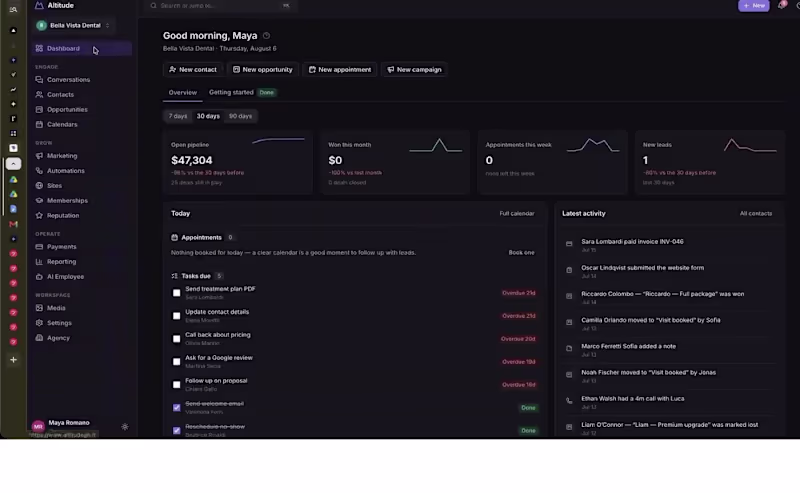The width and height of the screenshot is (800, 493).
Task: Select the 7 days range
Action: tap(178, 116)
